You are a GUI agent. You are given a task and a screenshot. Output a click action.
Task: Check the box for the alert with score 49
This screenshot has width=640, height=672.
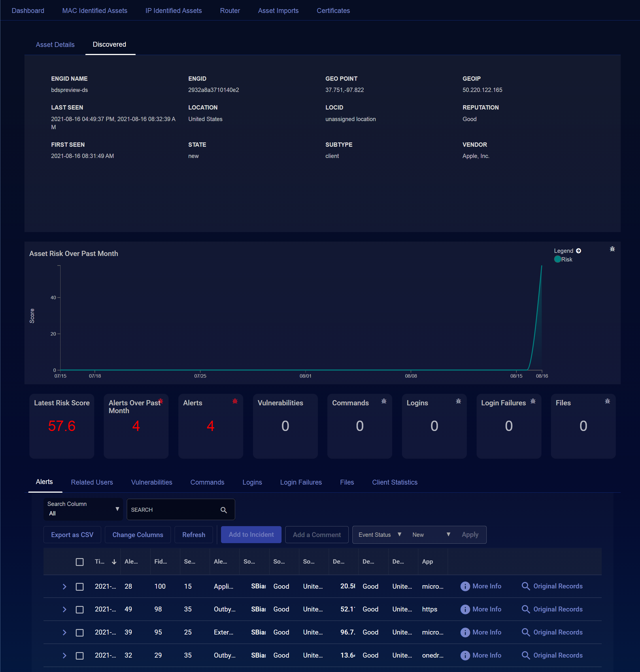(80, 609)
